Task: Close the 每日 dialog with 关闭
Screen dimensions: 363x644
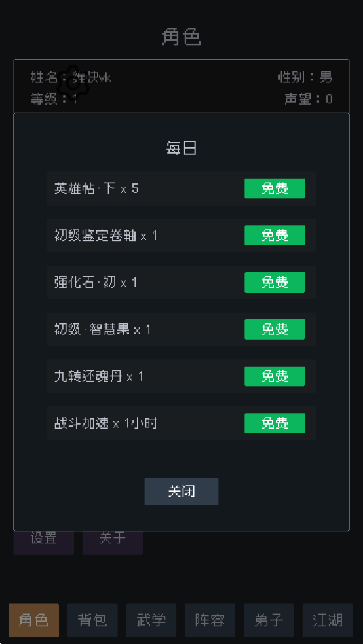Action: pyautogui.click(x=181, y=492)
